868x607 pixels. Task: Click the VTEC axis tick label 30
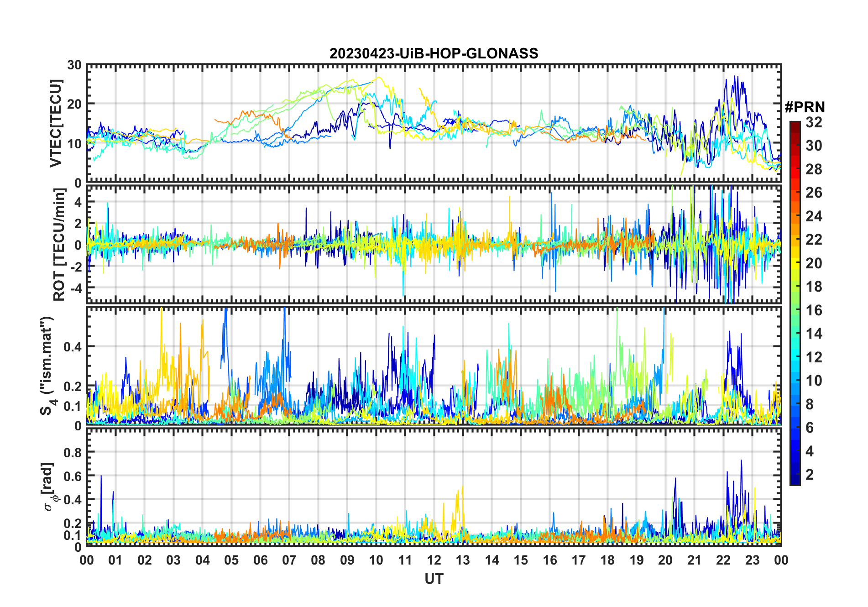[x=74, y=65]
